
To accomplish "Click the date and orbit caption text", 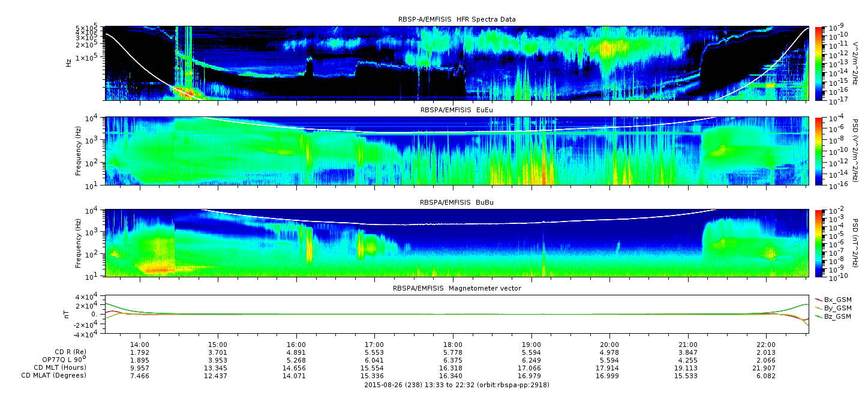I will (x=456, y=385).
